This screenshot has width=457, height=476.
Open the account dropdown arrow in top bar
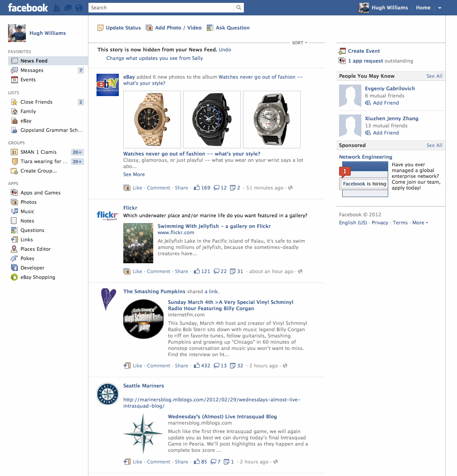pos(440,8)
